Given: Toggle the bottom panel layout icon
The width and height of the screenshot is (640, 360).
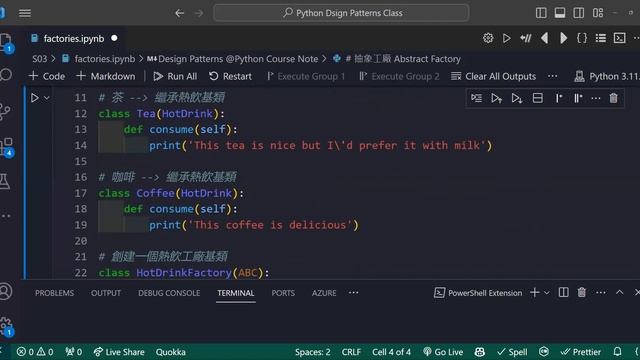Looking at the screenshot, I should [x=560, y=13].
